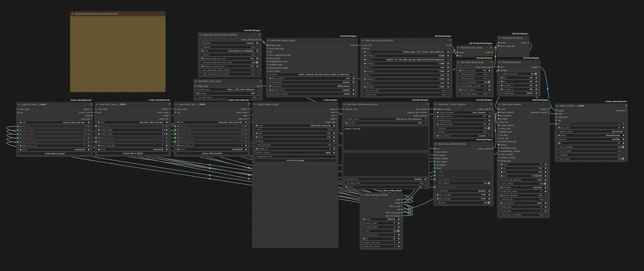This screenshot has height=271, width=644.
Task: Click WanVideo VAE Loader help question mark
Action: (260, 81)
